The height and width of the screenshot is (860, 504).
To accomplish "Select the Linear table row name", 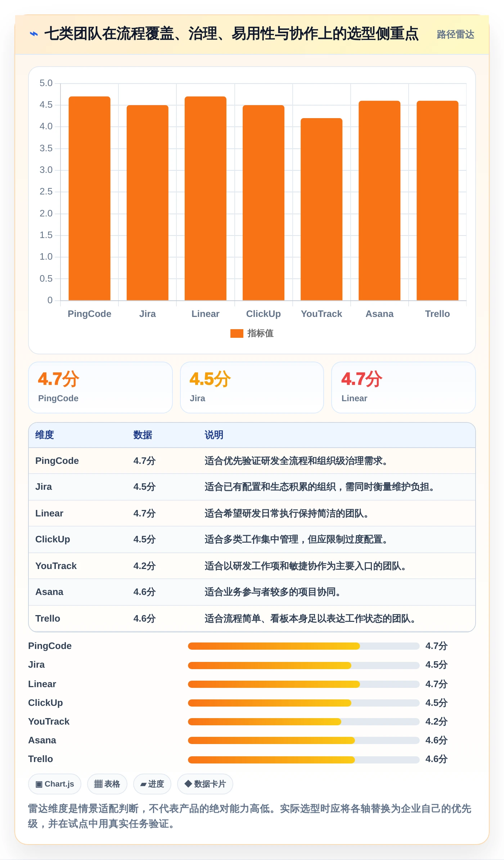I will coord(49,513).
